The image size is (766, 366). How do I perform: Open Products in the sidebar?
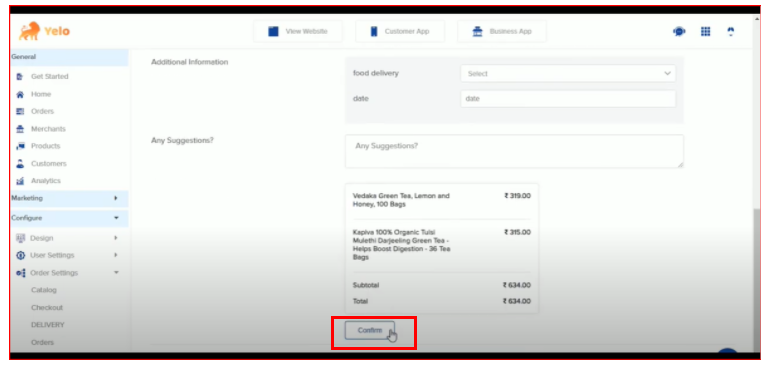point(45,146)
